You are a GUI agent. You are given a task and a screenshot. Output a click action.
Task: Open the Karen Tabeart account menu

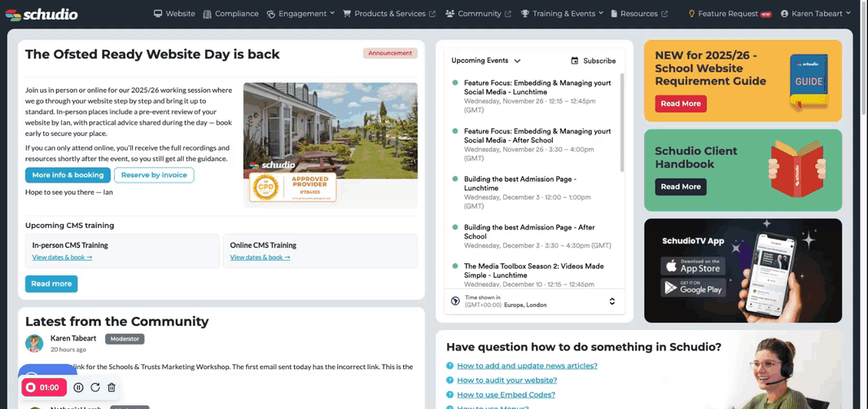815,14
